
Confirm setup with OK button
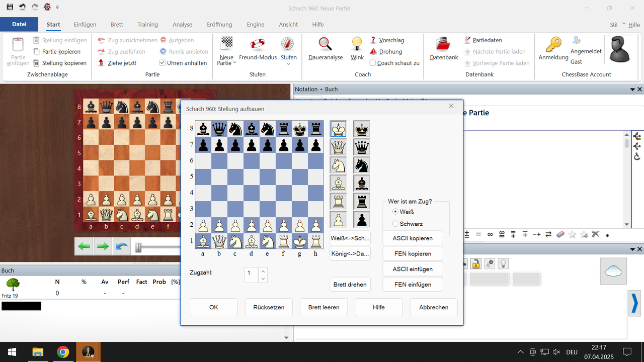point(214,307)
